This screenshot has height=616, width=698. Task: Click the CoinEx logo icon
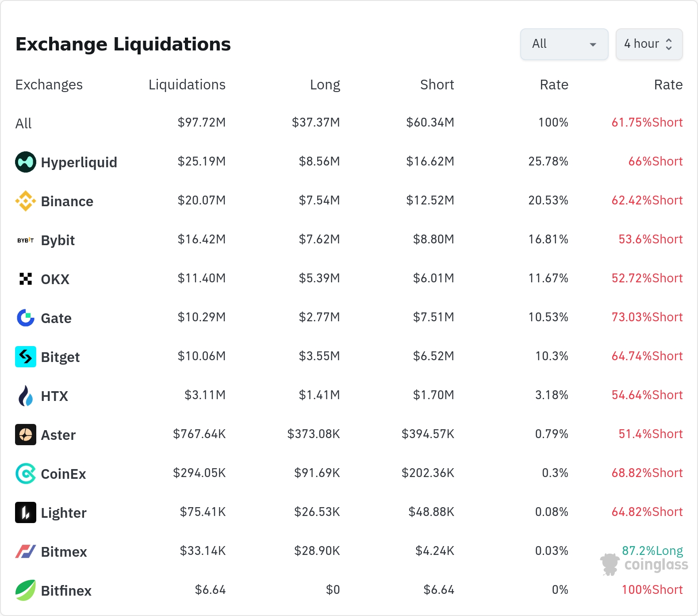coord(26,474)
